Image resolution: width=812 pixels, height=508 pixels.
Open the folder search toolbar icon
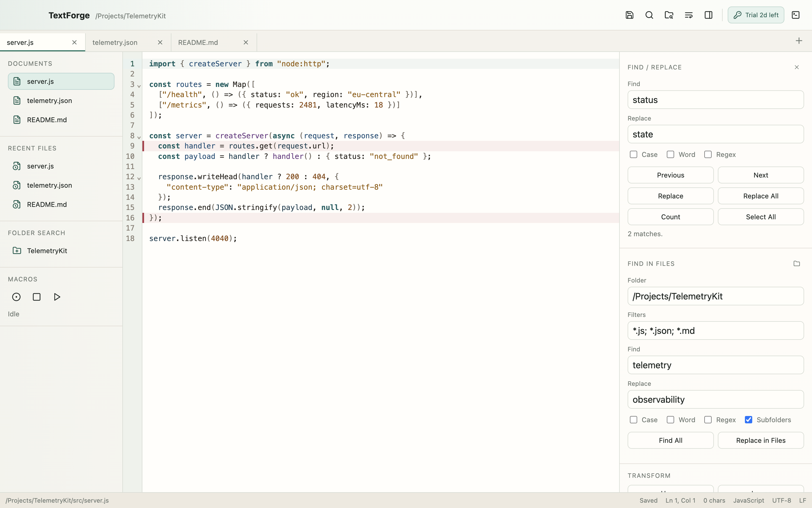669,15
